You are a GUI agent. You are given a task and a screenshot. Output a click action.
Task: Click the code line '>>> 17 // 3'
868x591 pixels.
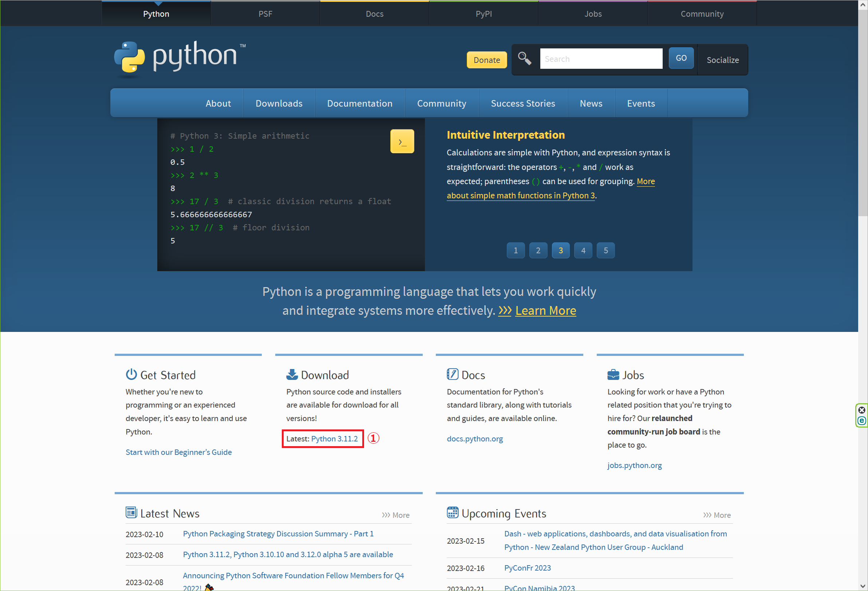click(197, 228)
